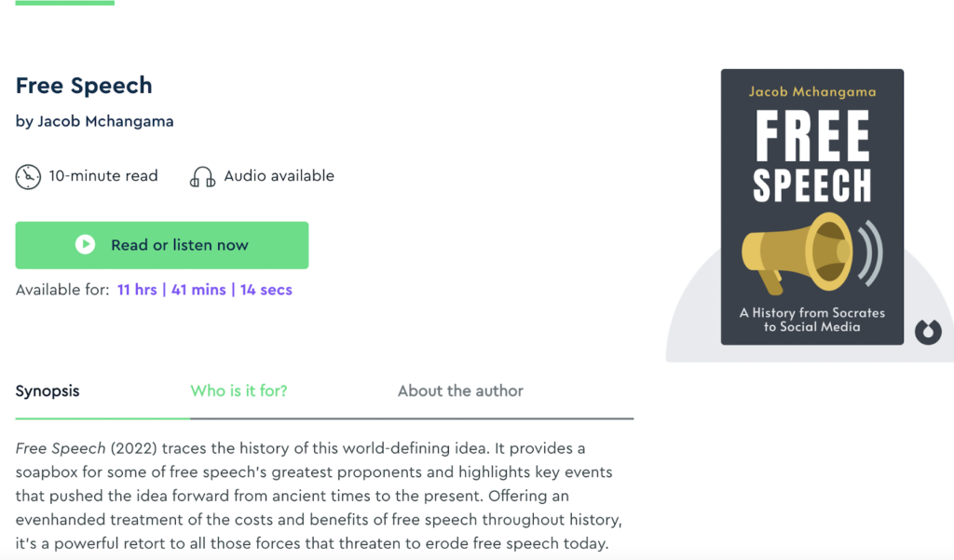This screenshot has width=954, height=560.
Task: Click the green progress bar at top
Action: point(65,3)
